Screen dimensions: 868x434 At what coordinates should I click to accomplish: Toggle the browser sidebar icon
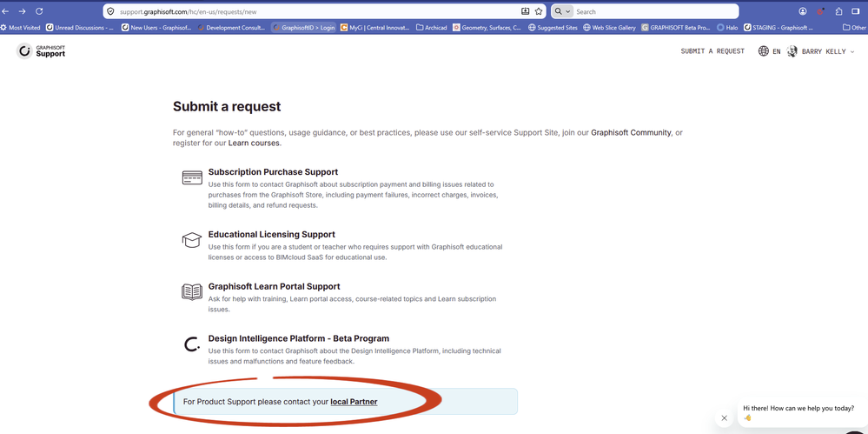(856, 11)
